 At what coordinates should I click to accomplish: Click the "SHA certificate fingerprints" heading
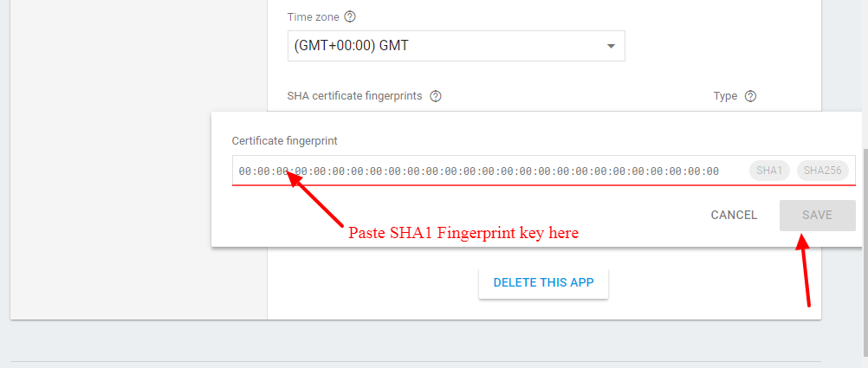click(354, 96)
